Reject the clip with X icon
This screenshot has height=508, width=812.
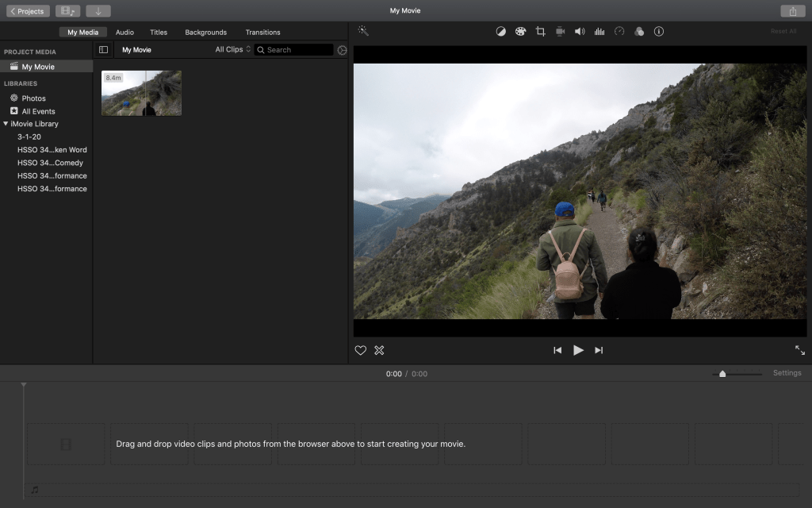[x=379, y=350]
